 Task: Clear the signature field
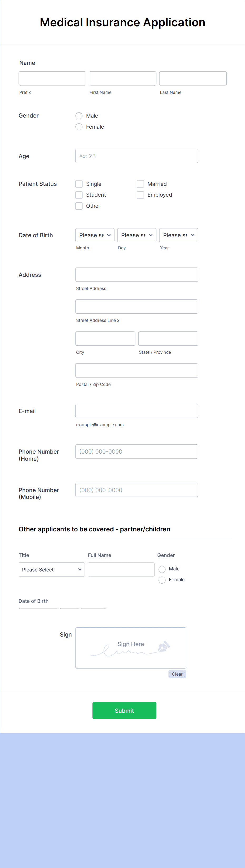click(177, 674)
